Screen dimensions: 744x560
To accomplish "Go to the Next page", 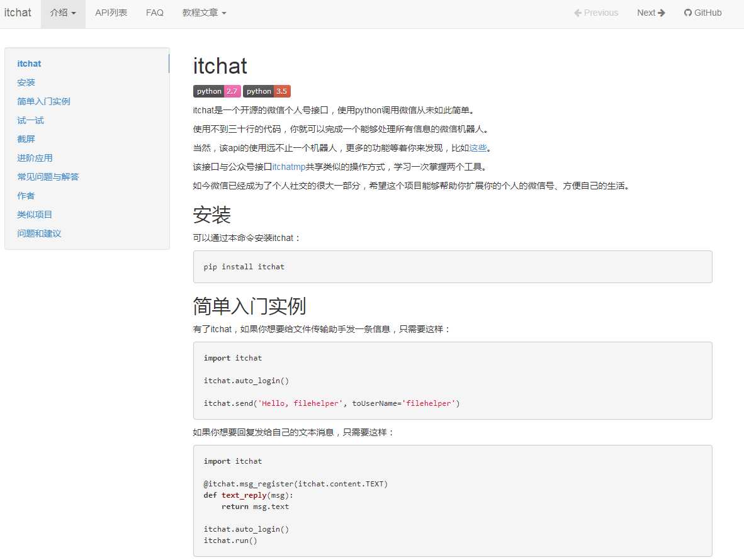I will coord(651,13).
